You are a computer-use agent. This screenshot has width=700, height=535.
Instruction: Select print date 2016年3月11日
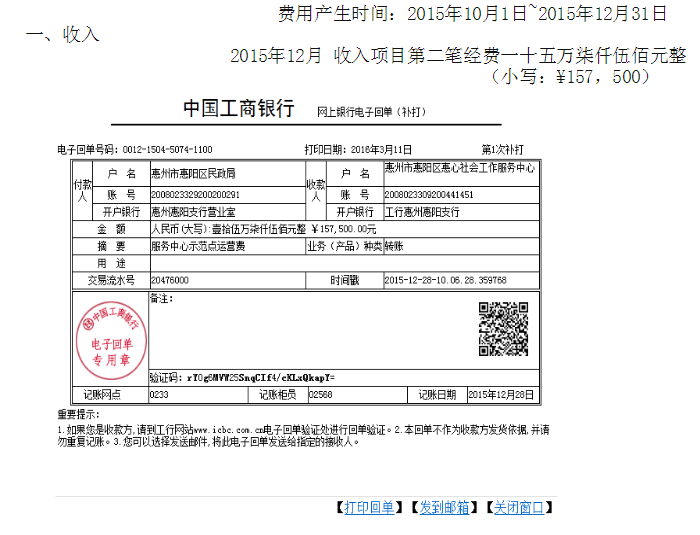(x=381, y=150)
